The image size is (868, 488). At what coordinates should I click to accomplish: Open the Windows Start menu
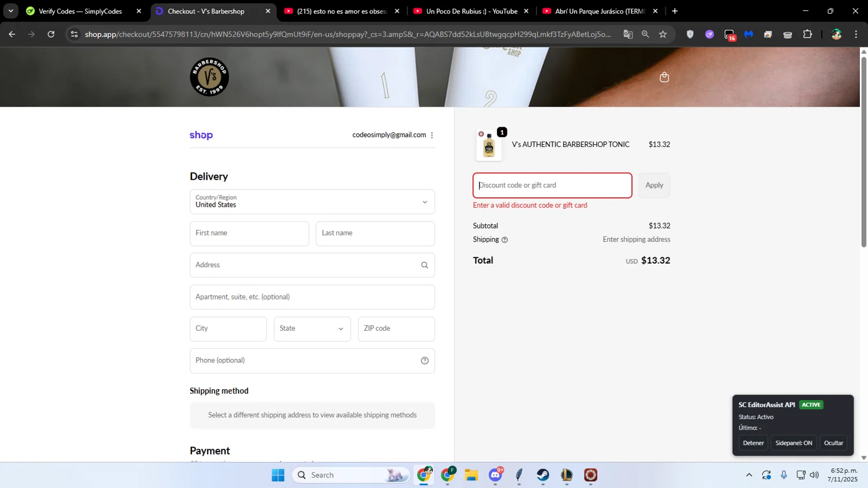click(278, 475)
